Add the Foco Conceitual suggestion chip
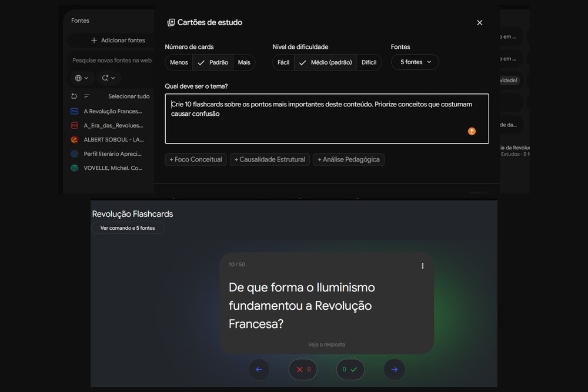This screenshot has width=588, height=392. [x=196, y=160]
